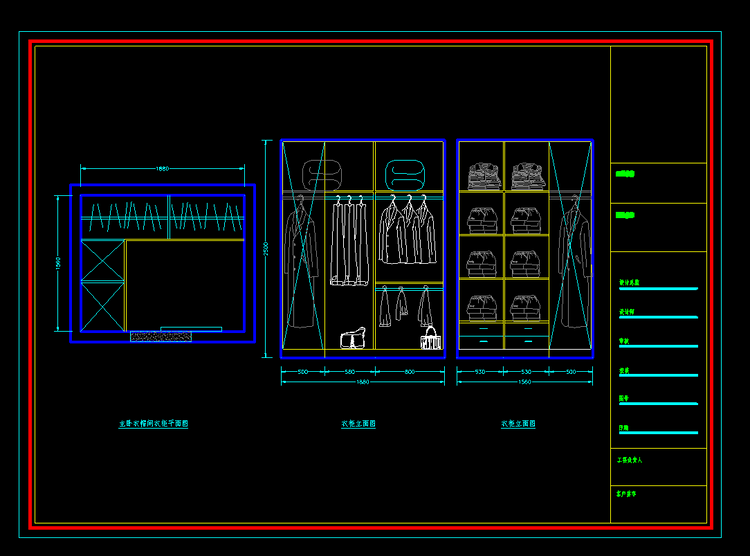Select the hatched door block in the floor plan
Image resolution: width=750 pixels, height=556 pixels.
pos(161,337)
